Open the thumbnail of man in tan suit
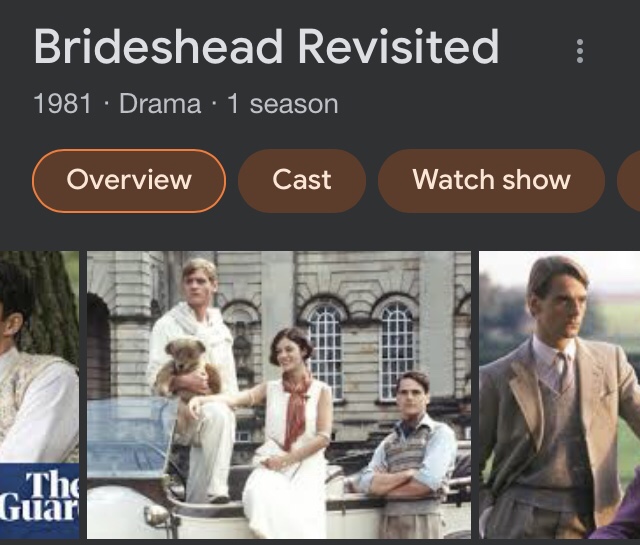This screenshot has width=640, height=545. (x=559, y=395)
